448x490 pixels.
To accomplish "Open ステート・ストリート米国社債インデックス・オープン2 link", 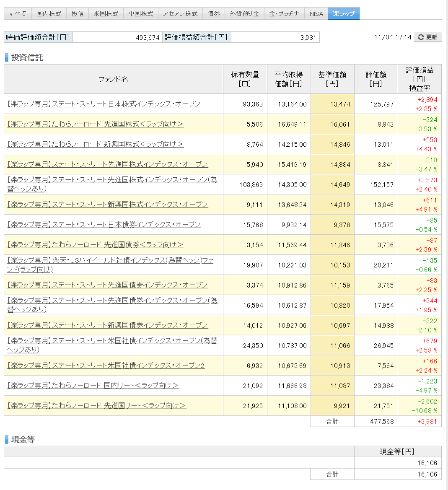I will click(x=106, y=366).
